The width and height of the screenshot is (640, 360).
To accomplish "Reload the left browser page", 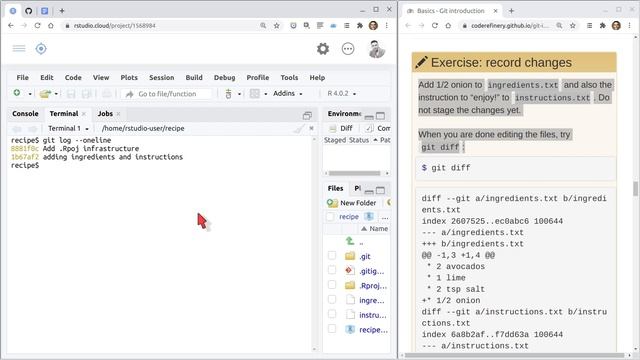I will pos(37,25).
